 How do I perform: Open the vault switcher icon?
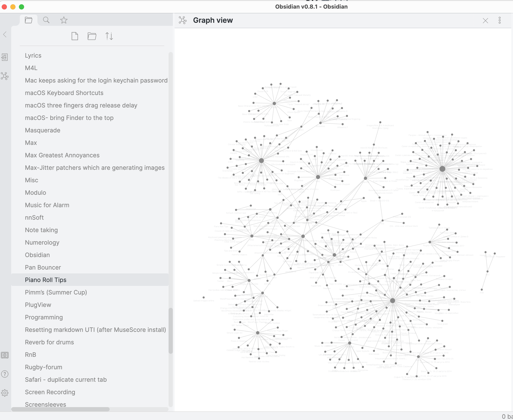tap(5, 355)
